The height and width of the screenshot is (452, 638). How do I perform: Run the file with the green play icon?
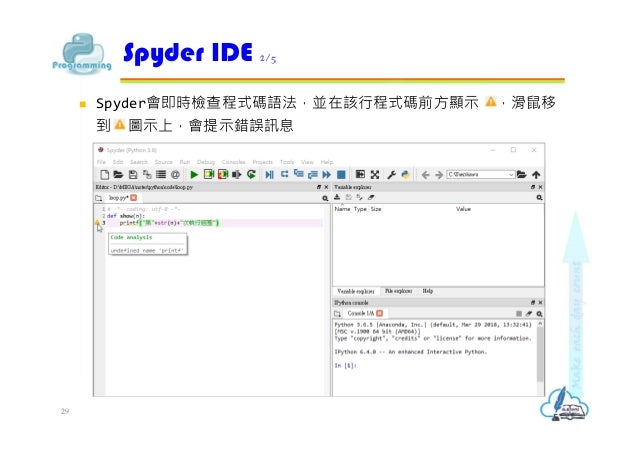[194, 175]
